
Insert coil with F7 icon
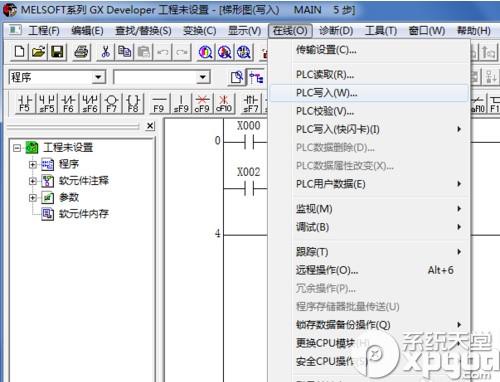tap(111, 103)
